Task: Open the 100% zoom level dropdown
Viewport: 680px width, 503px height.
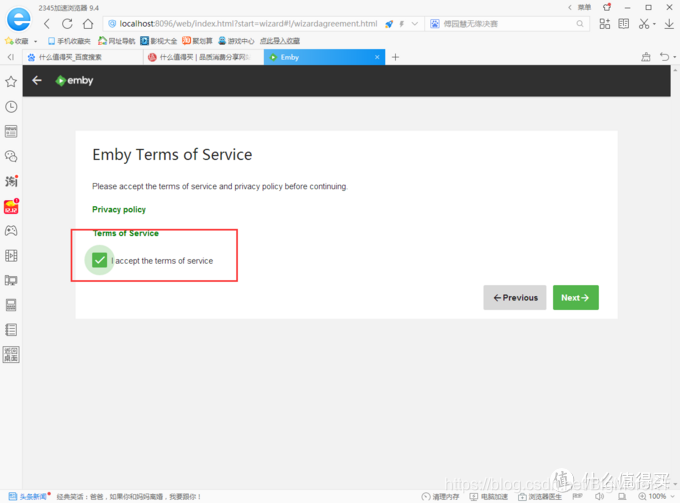Action: point(657,496)
